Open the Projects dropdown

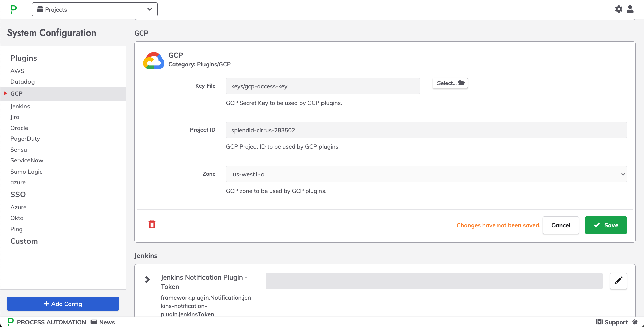coord(95,9)
